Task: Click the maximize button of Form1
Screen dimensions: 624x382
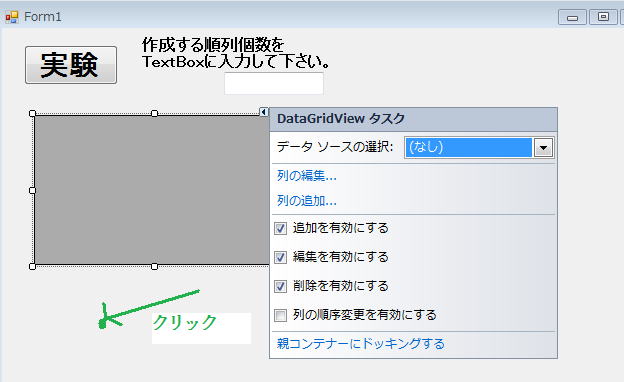Action: (603, 17)
